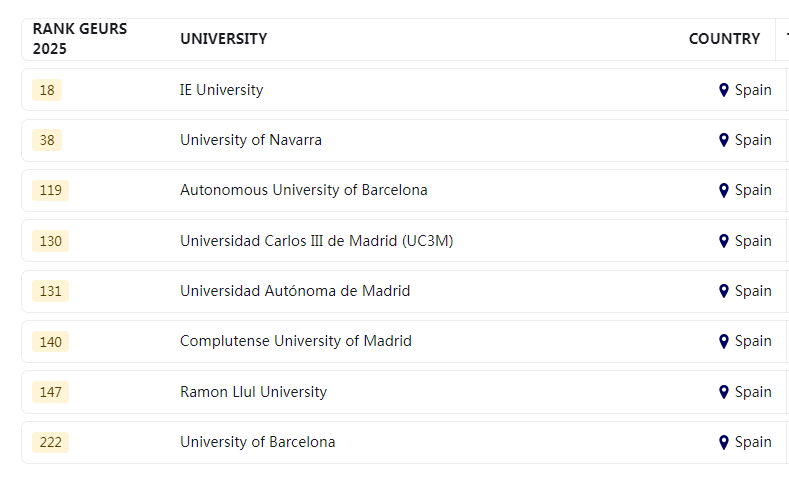Click the location pin in UC3M row
Screen dimensions: 789x480
coord(724,241)
